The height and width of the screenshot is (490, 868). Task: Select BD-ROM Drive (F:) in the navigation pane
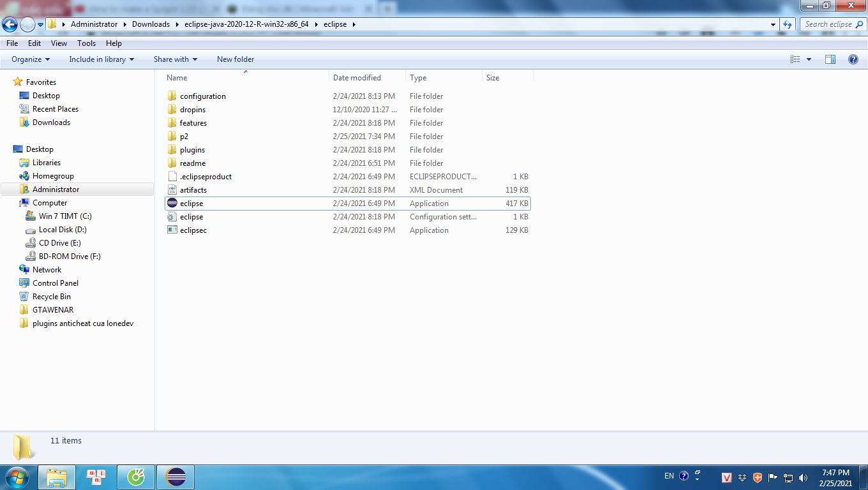point(70,256)
